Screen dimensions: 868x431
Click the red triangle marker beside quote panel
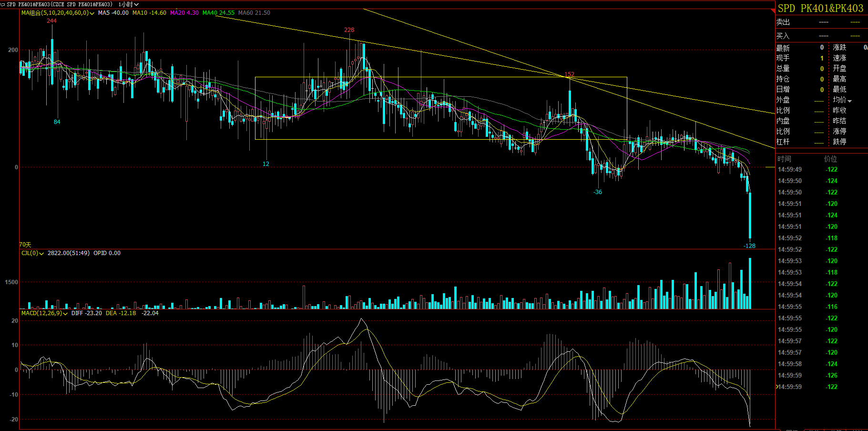[x=773, y=10]
